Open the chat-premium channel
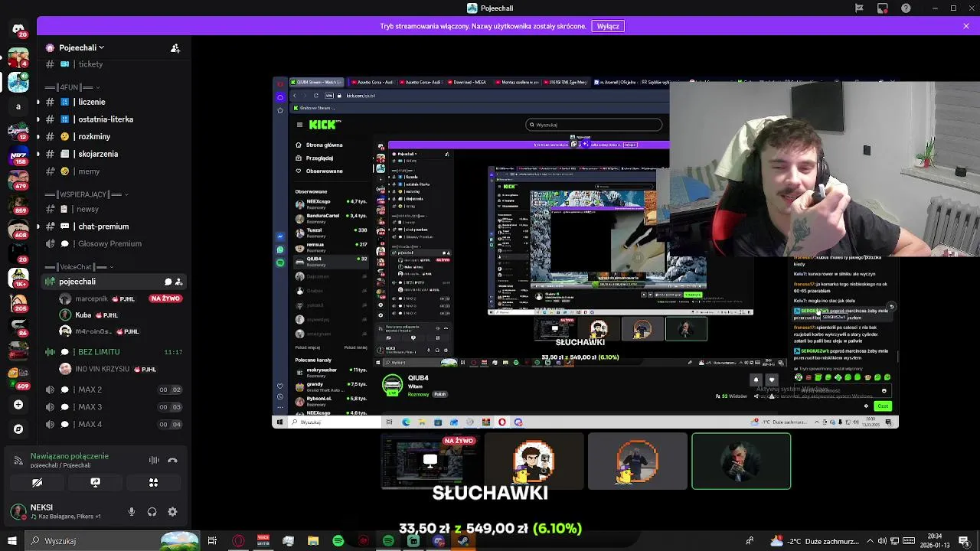 click(113, 227)
